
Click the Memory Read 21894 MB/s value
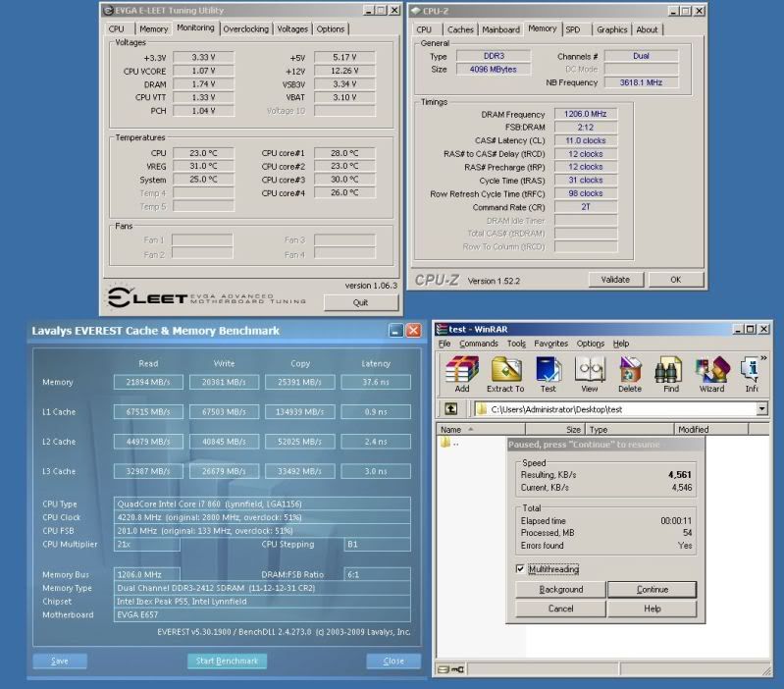(x=148, y=382)
